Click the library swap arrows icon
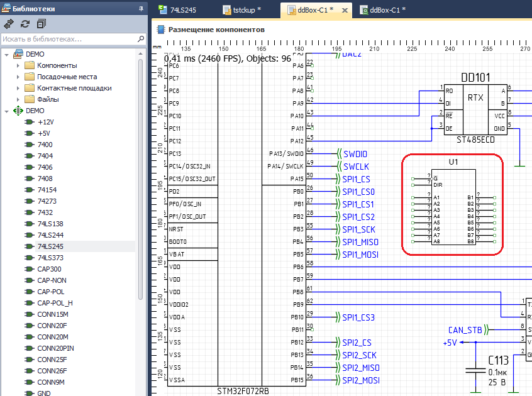The image size is (532, 396). point(9,24)
